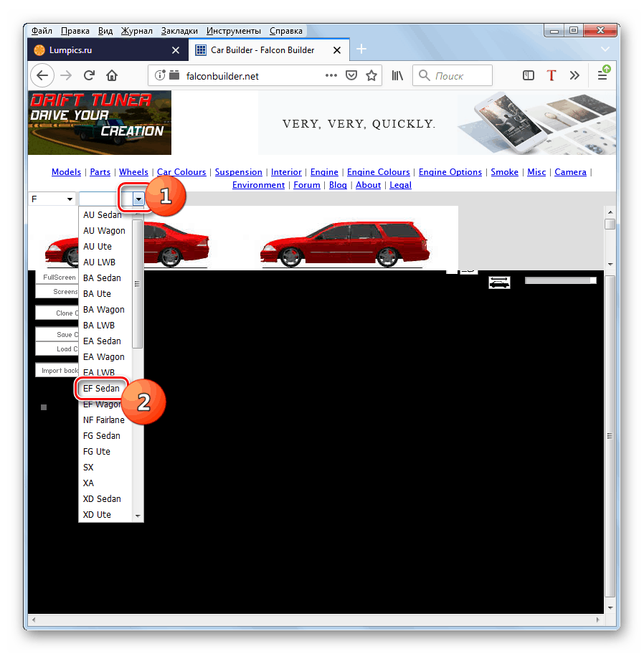This screenshot has height=654, width=644.
Task: Open the Wheels link
Action: click(x=133, y=172)
